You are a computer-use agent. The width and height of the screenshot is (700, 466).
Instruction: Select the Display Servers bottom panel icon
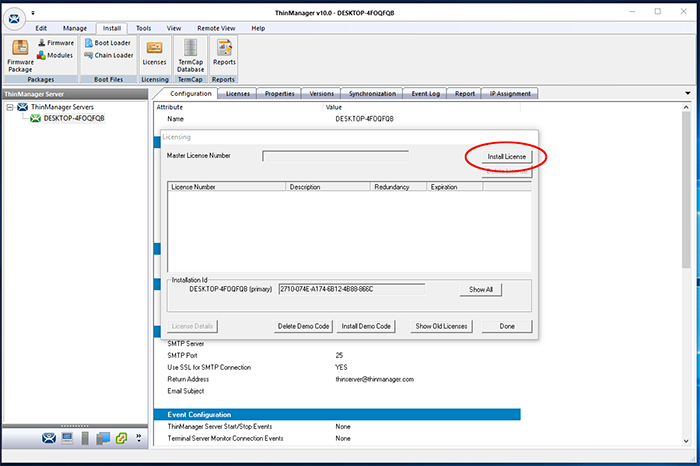coord(85,438)
